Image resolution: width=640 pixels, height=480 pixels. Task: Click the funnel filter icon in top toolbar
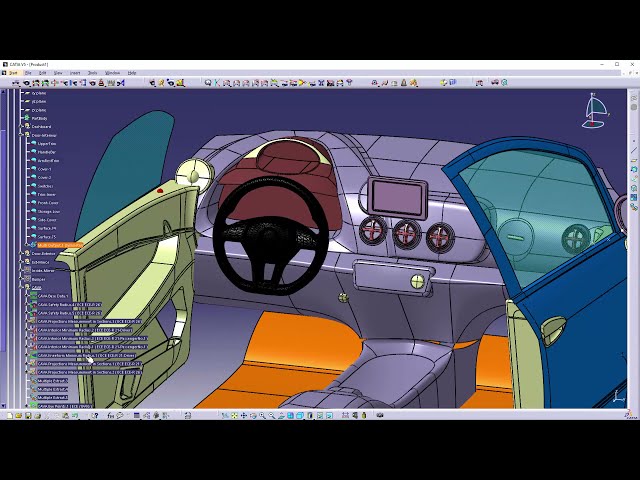coord(349,83)
